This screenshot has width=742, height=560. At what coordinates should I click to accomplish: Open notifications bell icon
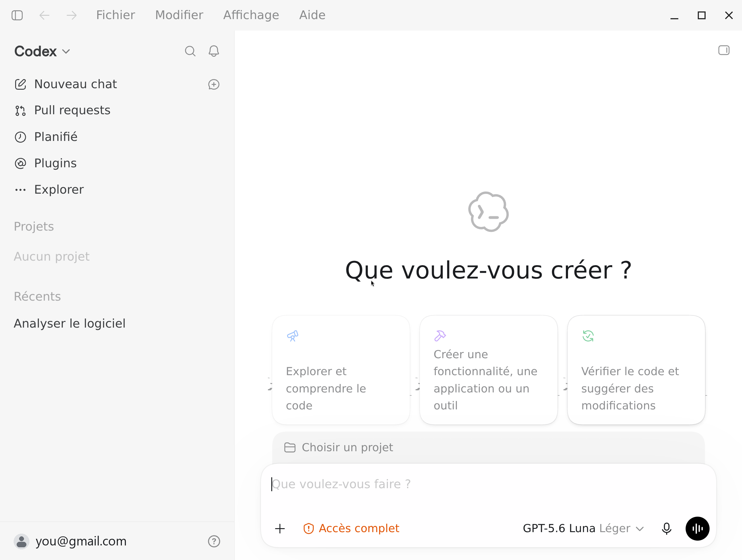pyautogui.click(x=214, y=51)
